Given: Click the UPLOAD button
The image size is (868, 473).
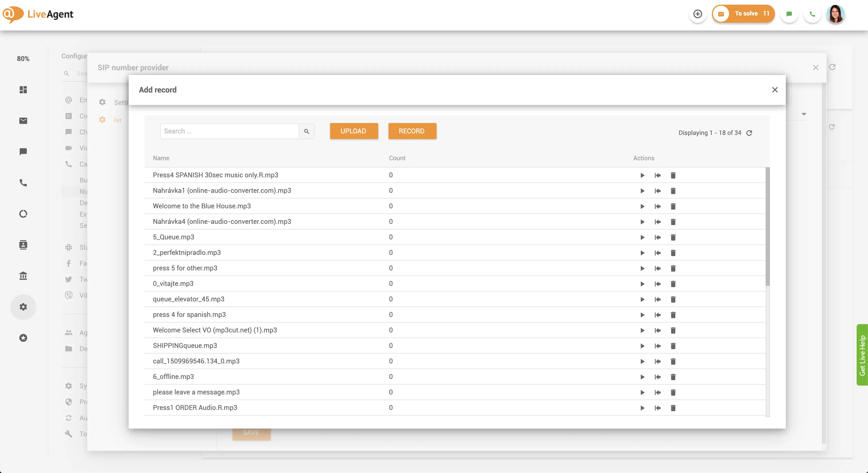Looking at the screenshot, I should point(354,131).
